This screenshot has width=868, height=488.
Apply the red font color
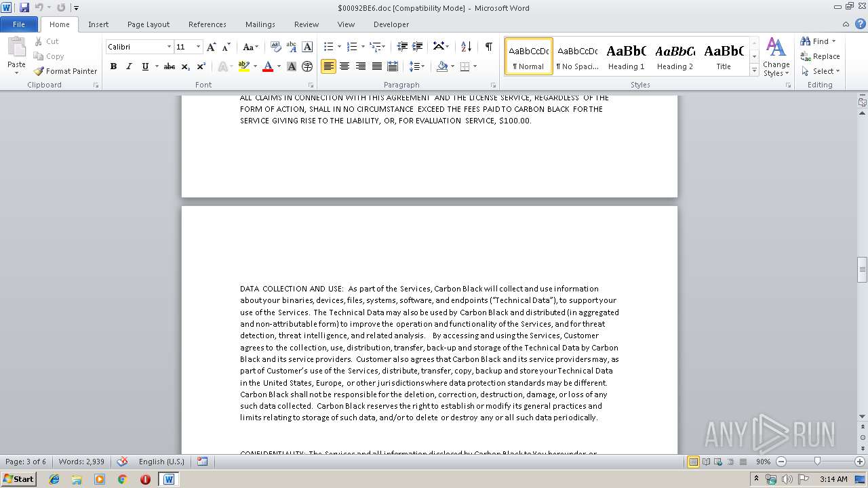[x=268, y=66]
